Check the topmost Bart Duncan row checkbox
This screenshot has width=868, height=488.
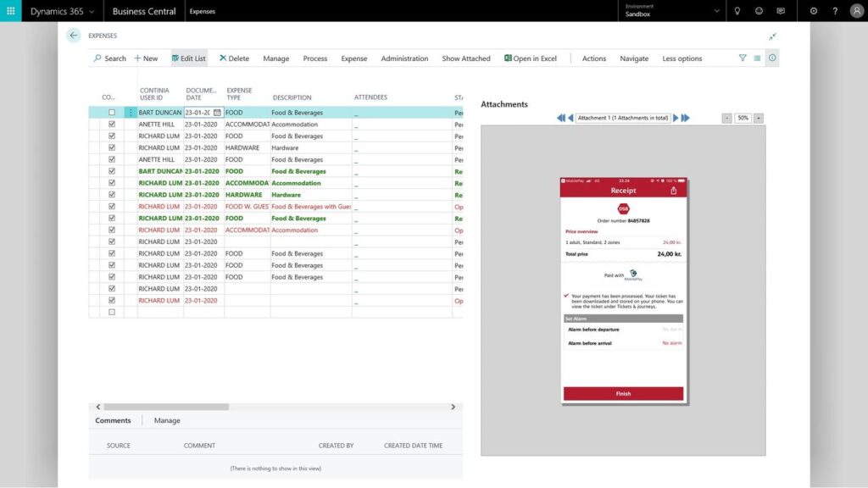[111, 112]
